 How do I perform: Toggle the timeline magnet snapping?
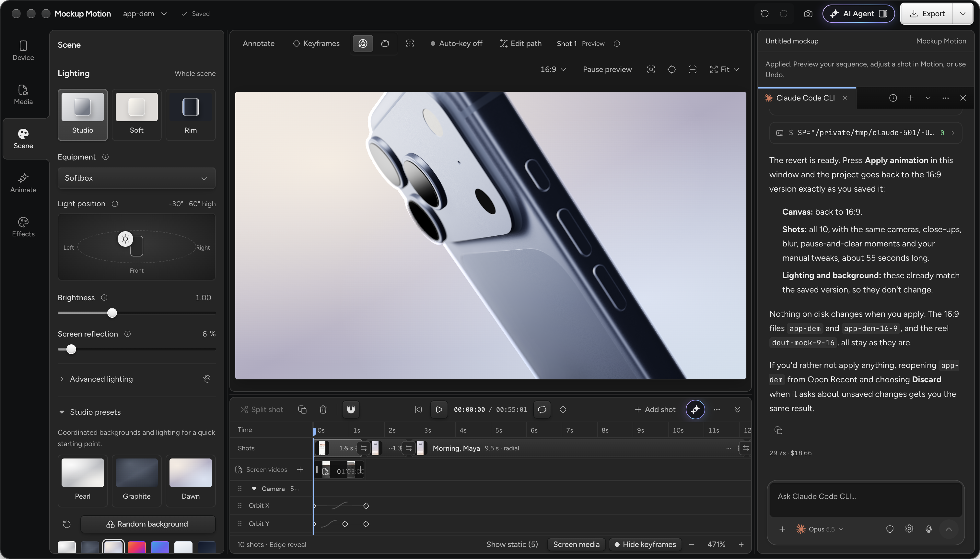351,409
